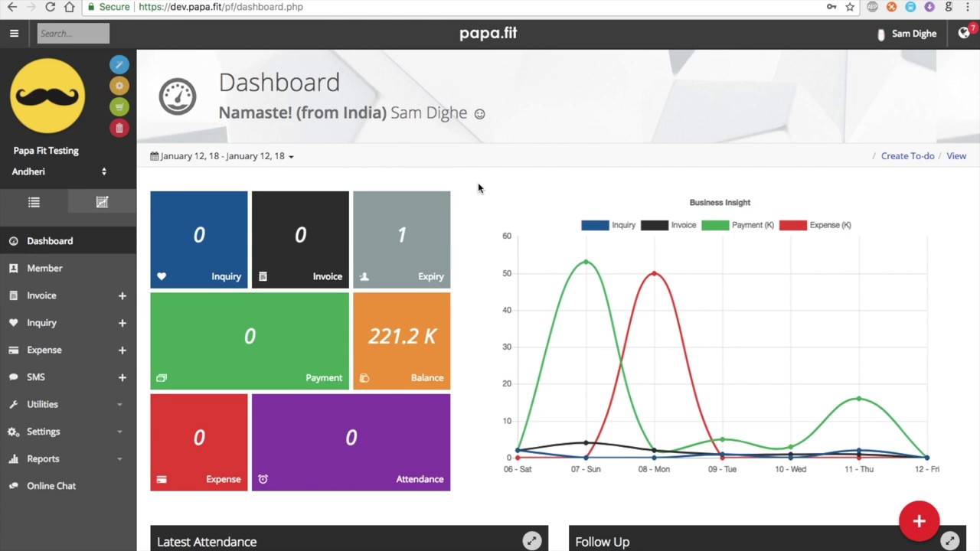Click the red plus floating button
The height and width of the screenshot is (551, 980).
pyautogui.click(x=919, y=521)
